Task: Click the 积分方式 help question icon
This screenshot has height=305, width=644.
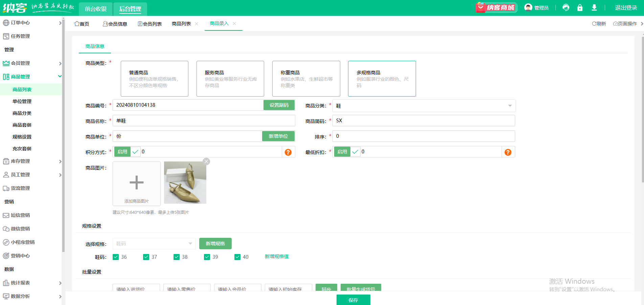Action: coord(288,152)
